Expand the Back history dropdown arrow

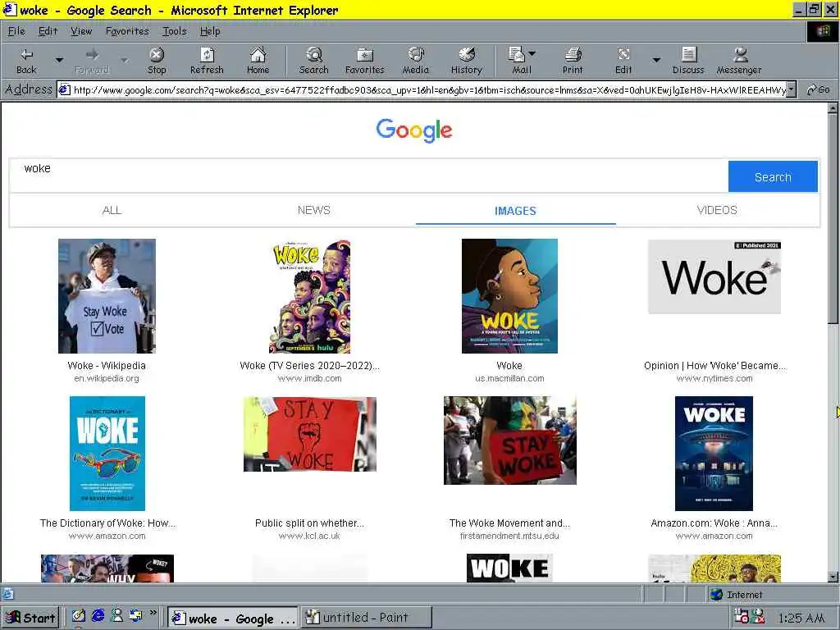pyautogui.click(x=59, y=61)
